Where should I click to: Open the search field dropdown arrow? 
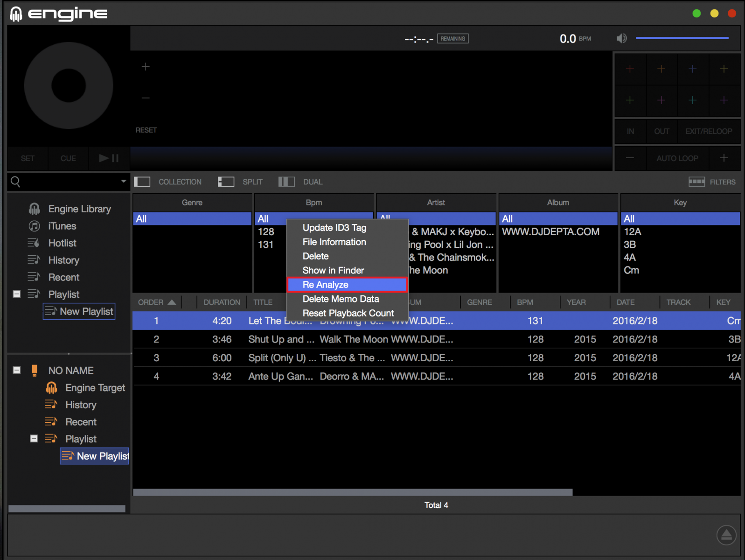point(124,181)
